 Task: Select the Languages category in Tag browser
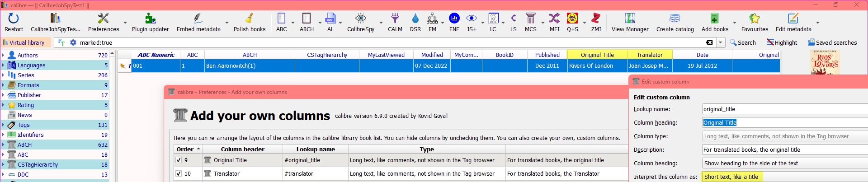pyautogui.click(x=55, y=65)
